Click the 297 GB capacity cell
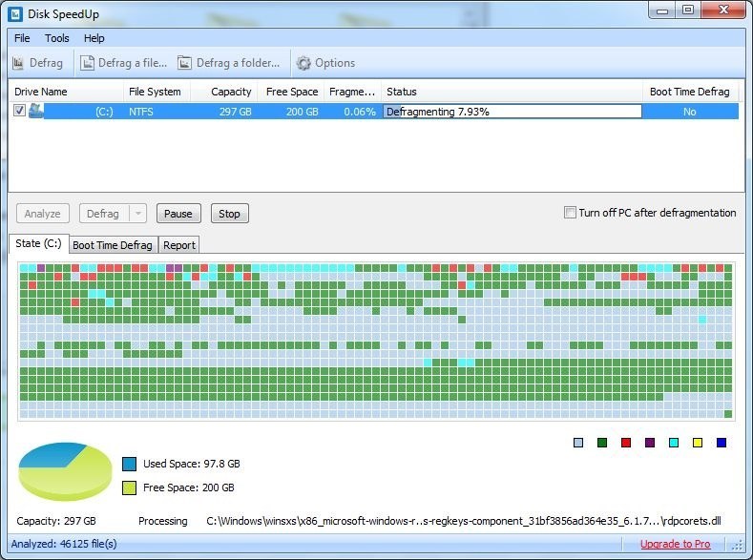 coord(236,112)
